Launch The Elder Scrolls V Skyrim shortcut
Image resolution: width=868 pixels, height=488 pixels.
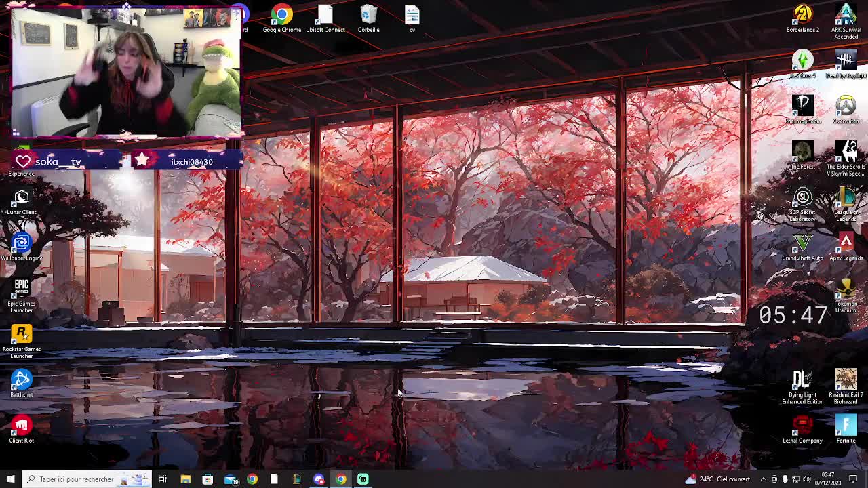point(846,159)
